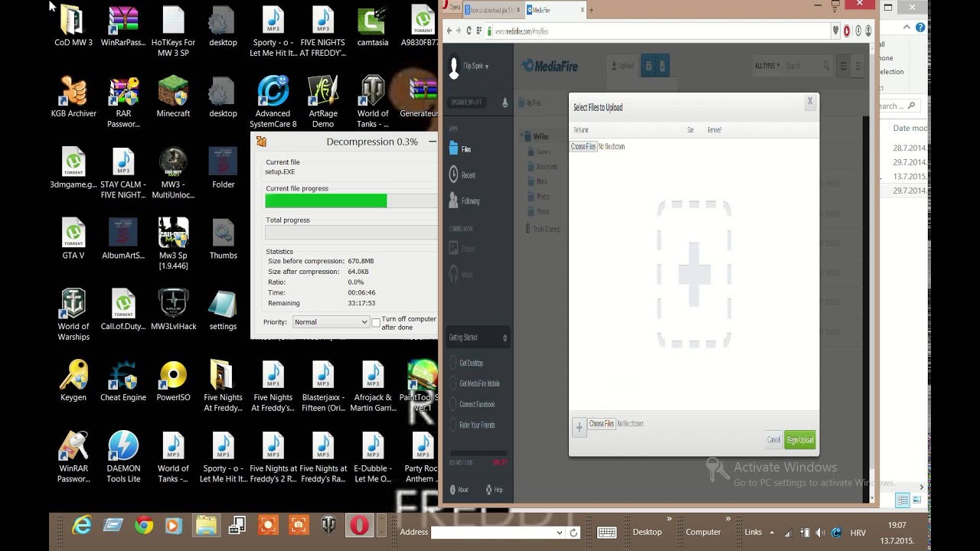Open the Priority Normal dropdown

[x=331, y=322]
